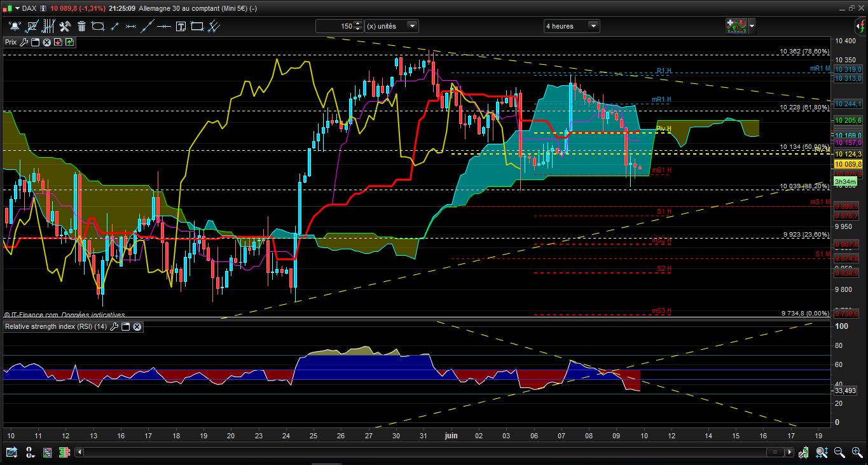Image resolution: width=868 pixels, height=465 pixels.
Task: Click the S2 H support label
Action: pyautogui.click(x=664, y=269)
